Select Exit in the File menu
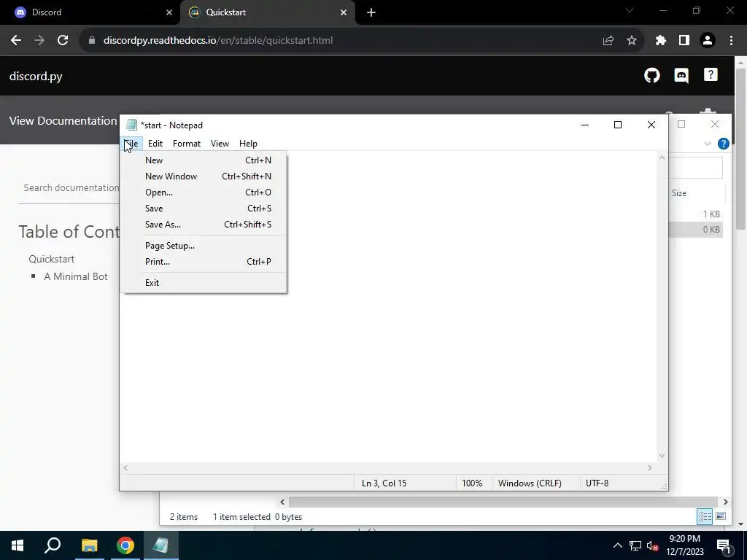Viewport: 747px width, 560px height. point(204,283)
